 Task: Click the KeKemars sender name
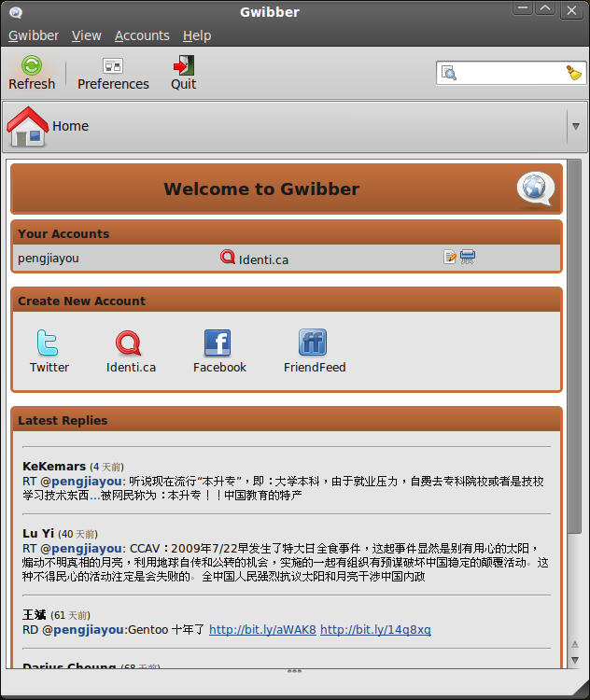[54, 467]
